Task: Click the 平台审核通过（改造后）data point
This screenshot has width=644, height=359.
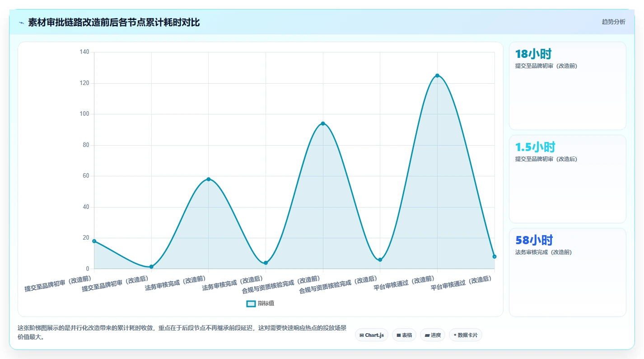Action: click(495, 256)
